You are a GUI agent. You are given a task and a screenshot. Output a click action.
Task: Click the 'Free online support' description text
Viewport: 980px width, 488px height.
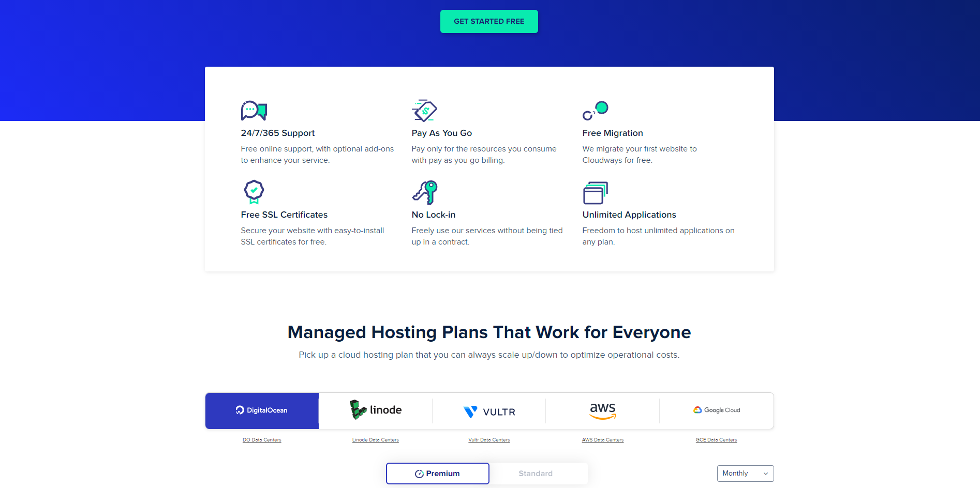tap(317, 155)
